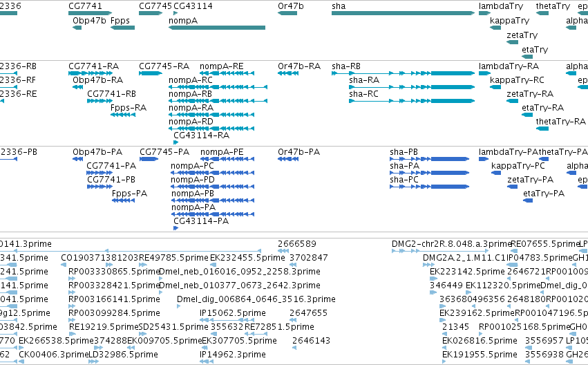Select the kappaTry gene label
Image resolution: width=588 pixels, height=365 pixels.
tap(510, 21)
